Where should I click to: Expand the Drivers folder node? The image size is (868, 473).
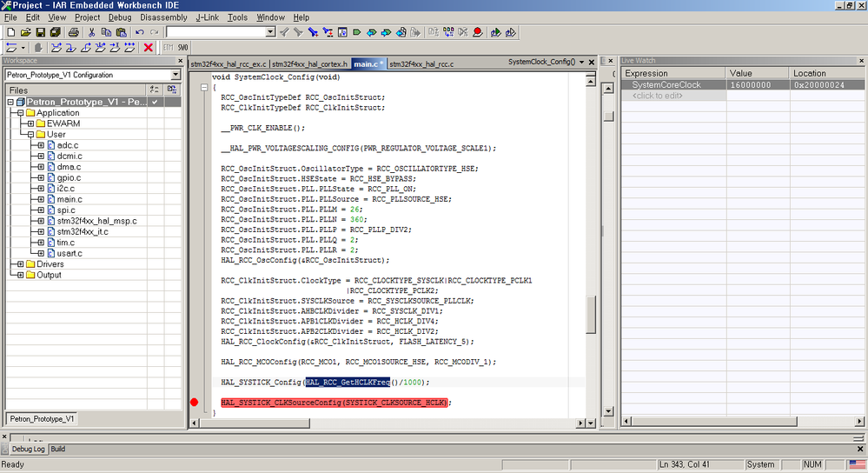[x=21, y=264]
